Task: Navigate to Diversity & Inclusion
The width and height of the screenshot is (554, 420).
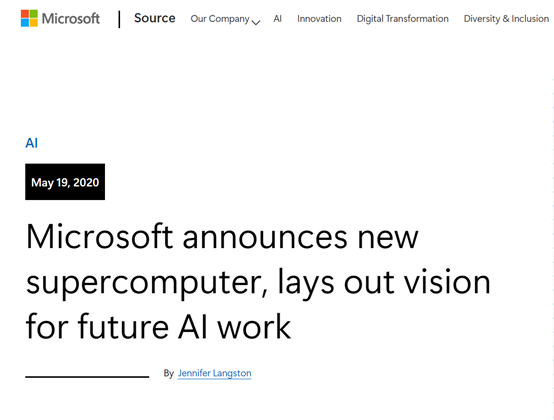Action: tap(506, 19)
